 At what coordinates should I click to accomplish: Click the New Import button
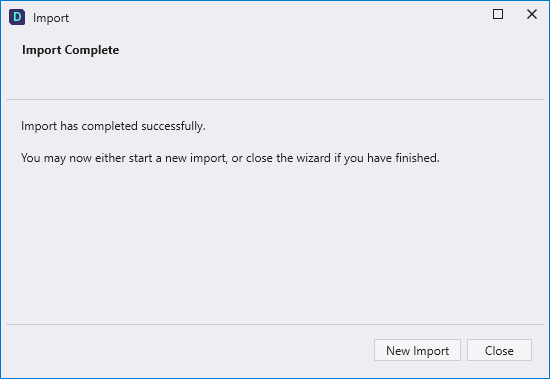(x=417, y=350)
